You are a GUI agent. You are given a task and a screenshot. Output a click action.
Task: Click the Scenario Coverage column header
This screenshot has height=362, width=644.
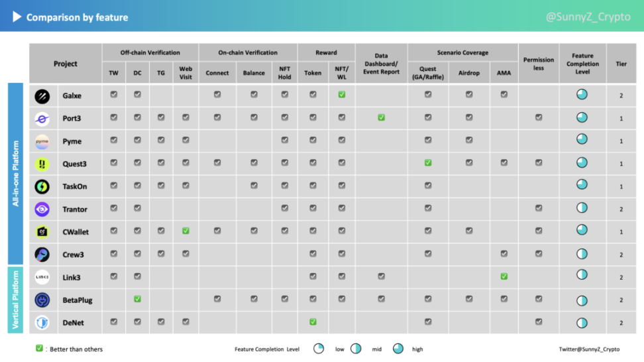[462, 52]
